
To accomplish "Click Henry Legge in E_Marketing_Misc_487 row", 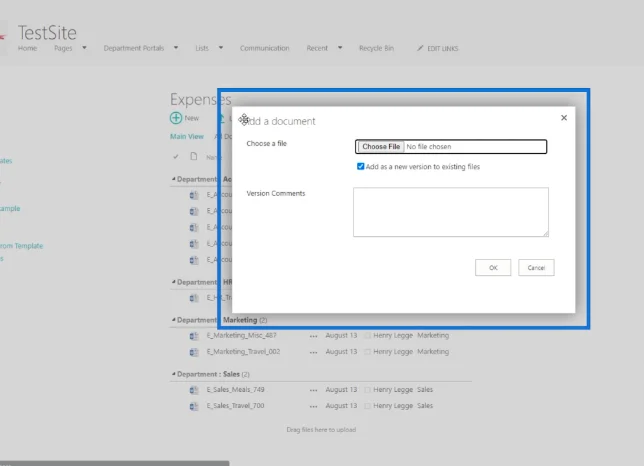I will click(393, 335).
